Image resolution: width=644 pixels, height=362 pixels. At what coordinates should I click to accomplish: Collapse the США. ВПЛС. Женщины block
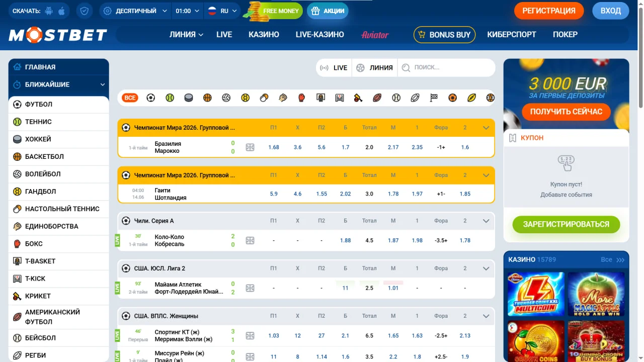point(486,316)
